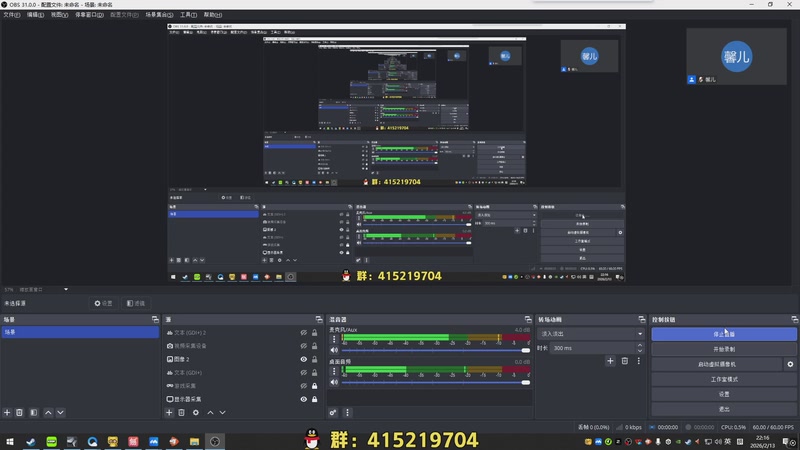Unlock the 游戏采集 source
This screenshot has width=800, height=450.
314,386
